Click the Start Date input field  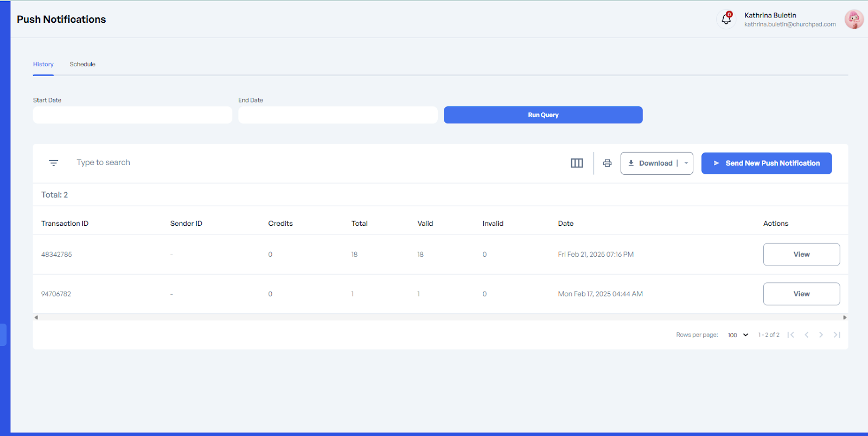coord(132,115)
